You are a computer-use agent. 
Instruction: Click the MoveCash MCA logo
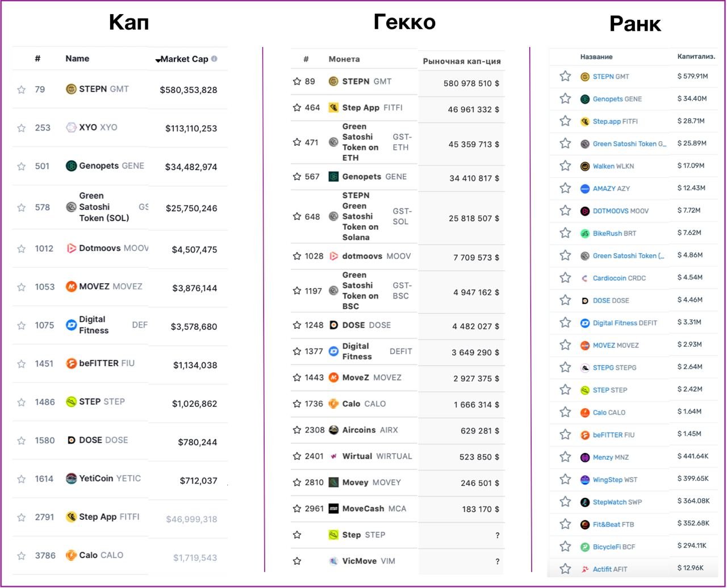coord(334,509)
